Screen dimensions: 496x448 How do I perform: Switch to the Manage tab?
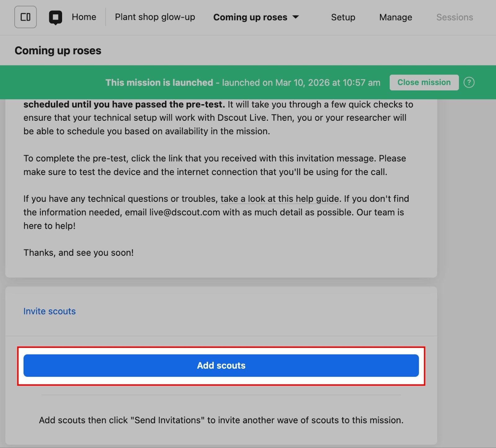[396, 17]
